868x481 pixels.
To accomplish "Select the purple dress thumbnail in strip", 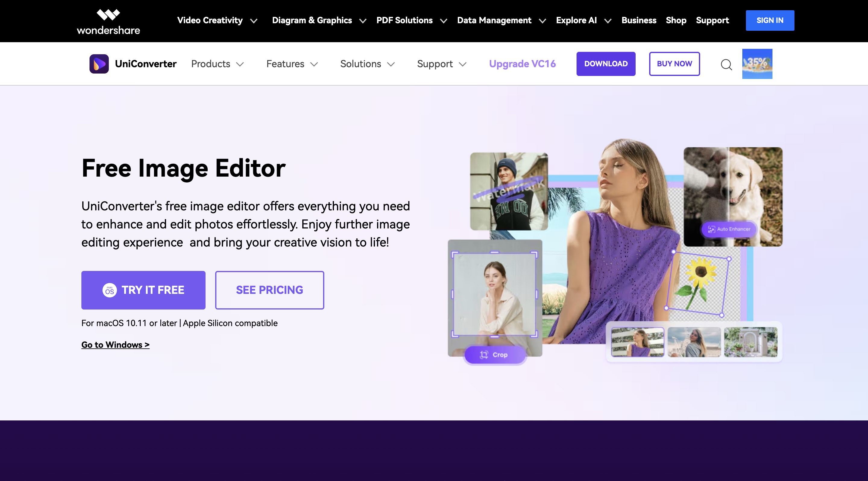I will (637, 342).
